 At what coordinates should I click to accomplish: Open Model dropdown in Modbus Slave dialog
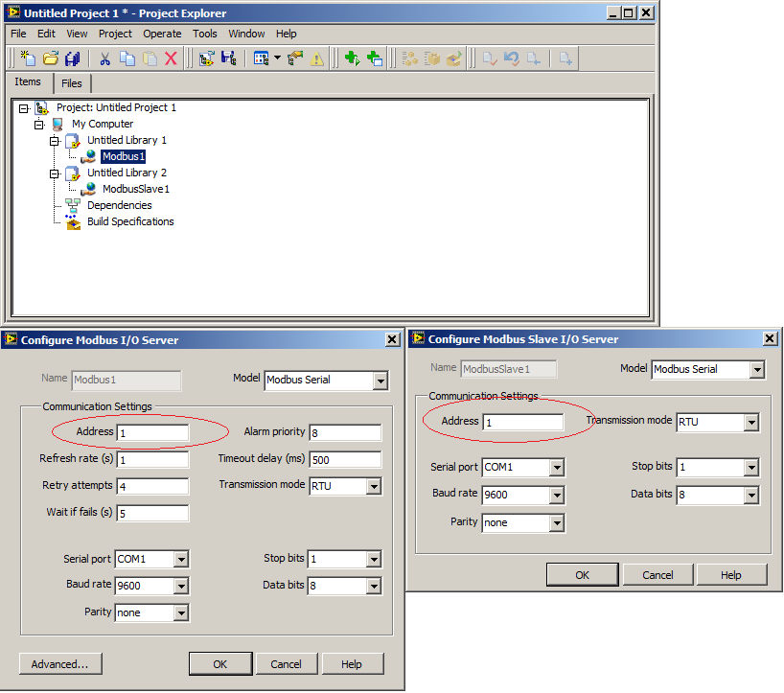[757, 370]
